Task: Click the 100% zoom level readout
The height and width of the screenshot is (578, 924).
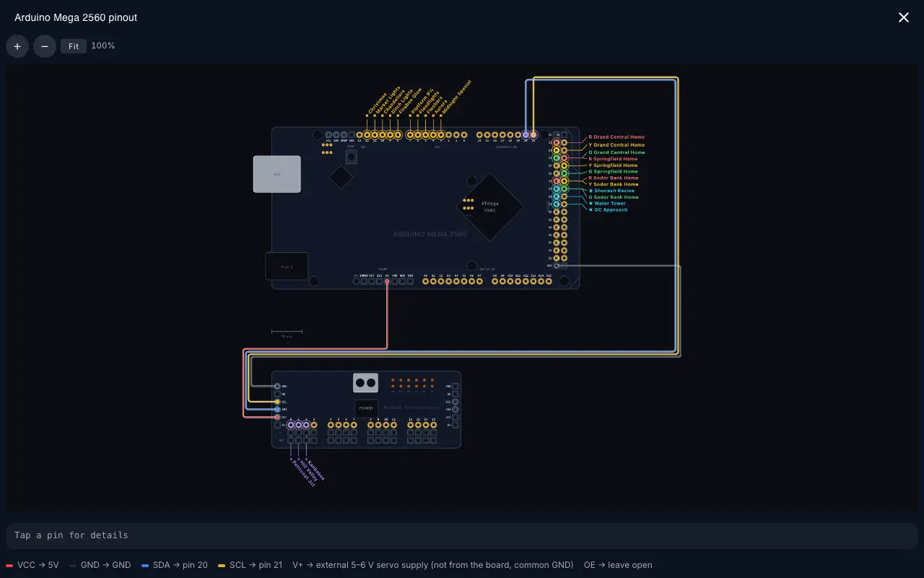Action: click(x=103, y=46)
